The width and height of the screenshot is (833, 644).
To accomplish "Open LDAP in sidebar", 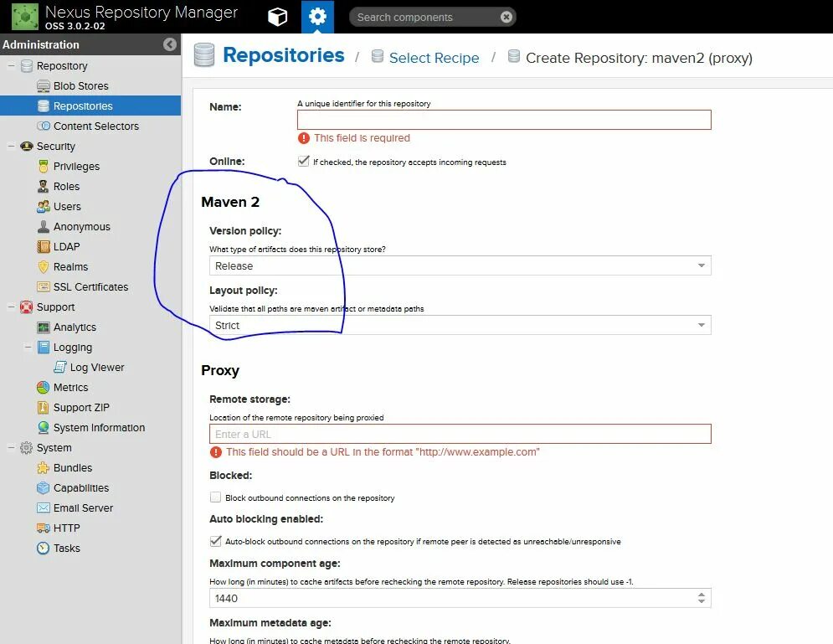I will click(x=66, y=246).
